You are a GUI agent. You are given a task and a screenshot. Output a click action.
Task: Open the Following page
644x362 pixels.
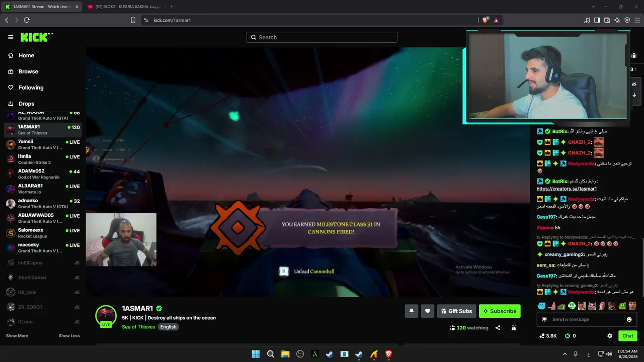point(31,87)
